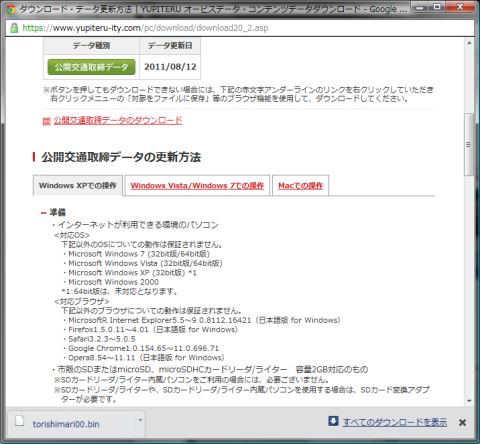Click the Internet Explorer5.5~9.0.8112.16421 line

pos(201,320)
